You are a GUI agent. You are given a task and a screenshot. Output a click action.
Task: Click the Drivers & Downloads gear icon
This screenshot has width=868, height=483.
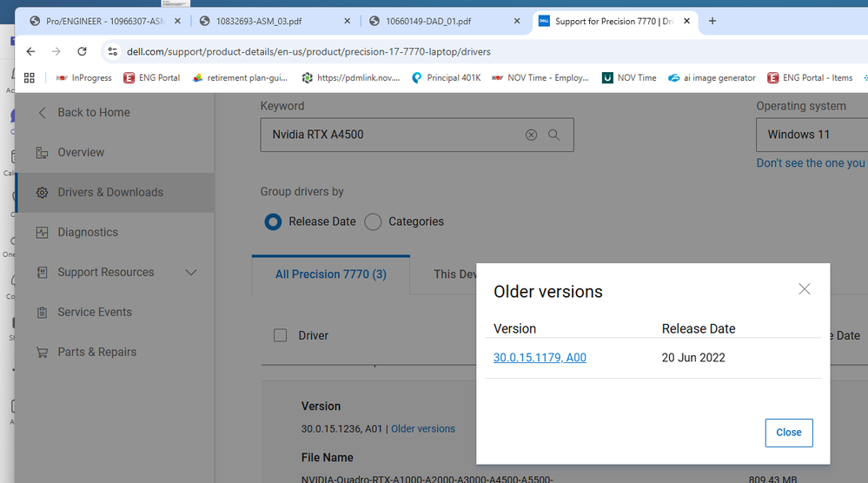pyautogui.click(x=42, y=193)
